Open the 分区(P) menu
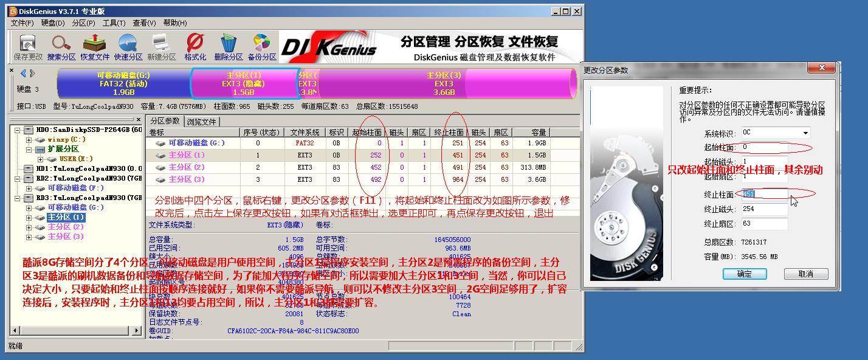Image resolution: width=868 pixels, height=360 pixels. click(83, 23)
